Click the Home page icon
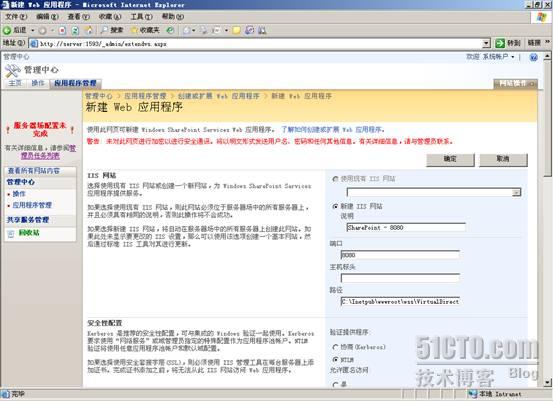Viewport: 553px width, 401px height. click(89, 31)
